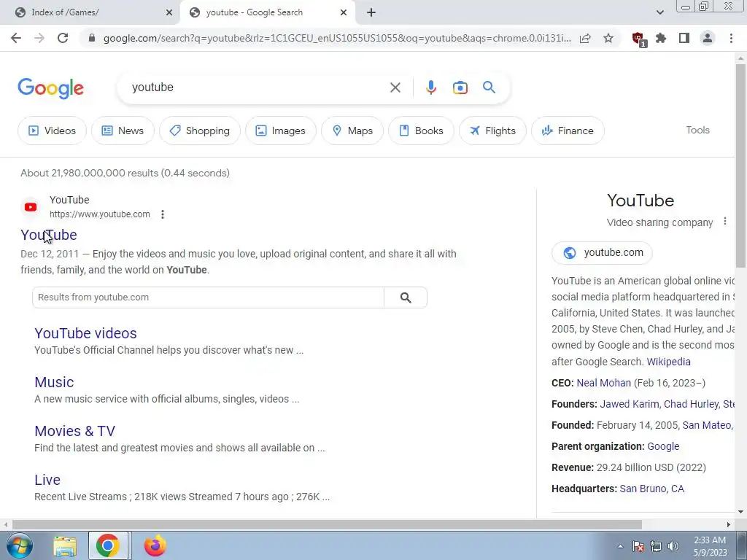Click the youtube.com button in the knowledge panel
This screenshot has width=747, height=560.
(x=602, y=253)
